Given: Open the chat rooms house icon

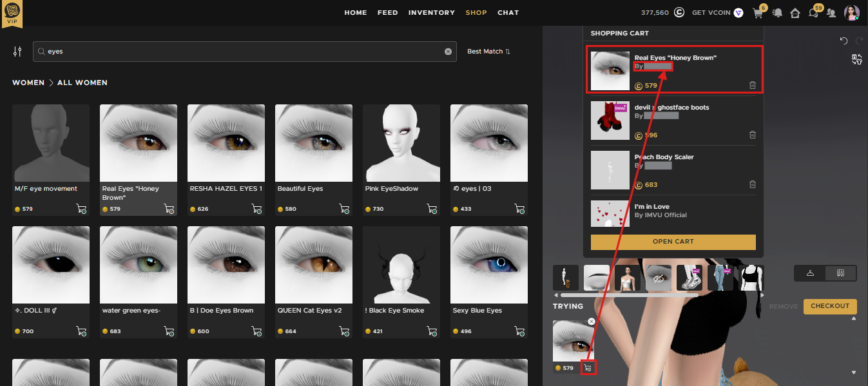Looking at the screenshot, I should (795, 13).
